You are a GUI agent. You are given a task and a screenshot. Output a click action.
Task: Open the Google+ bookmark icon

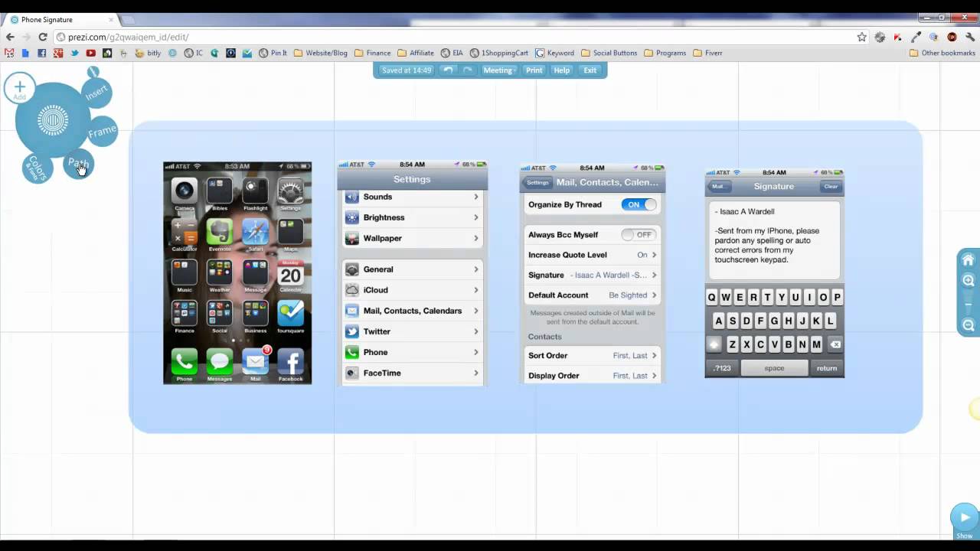pos(57,53)
